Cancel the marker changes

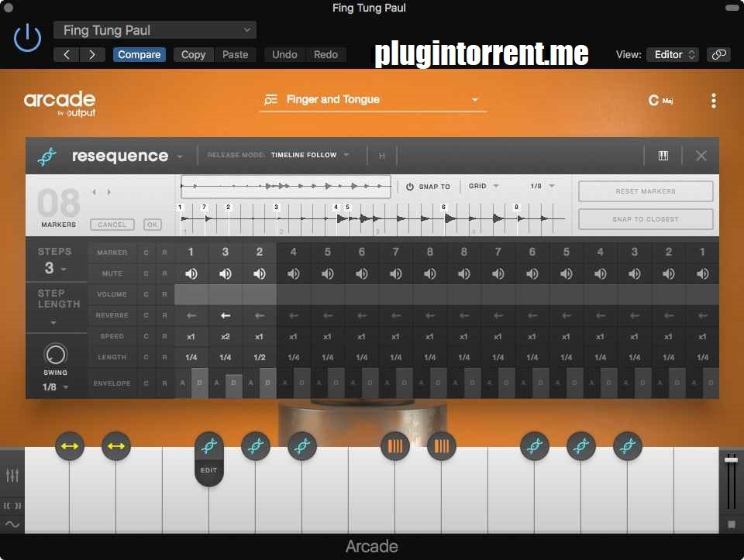(112, 225)
